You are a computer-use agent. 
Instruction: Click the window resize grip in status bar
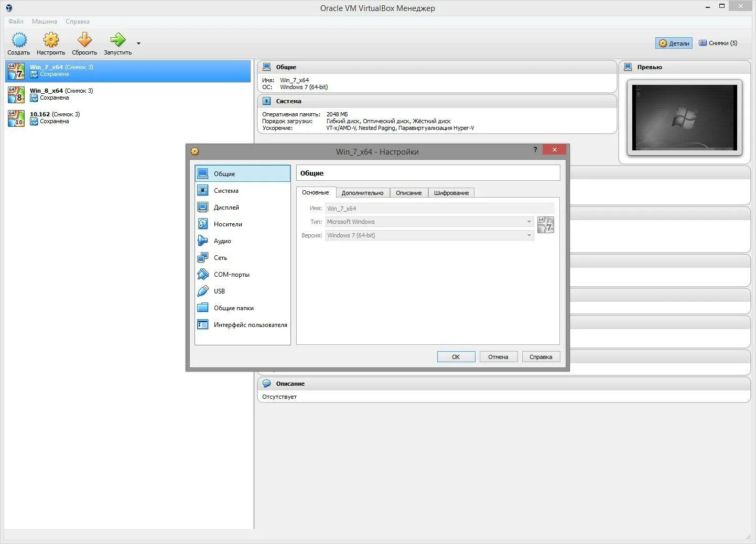pos(749,537)
